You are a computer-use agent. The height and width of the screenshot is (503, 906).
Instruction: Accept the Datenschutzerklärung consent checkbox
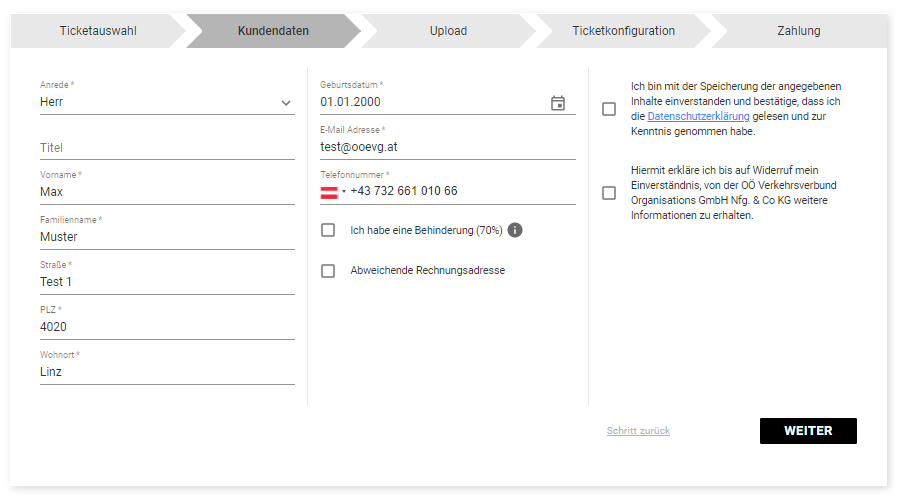[609, 109]
